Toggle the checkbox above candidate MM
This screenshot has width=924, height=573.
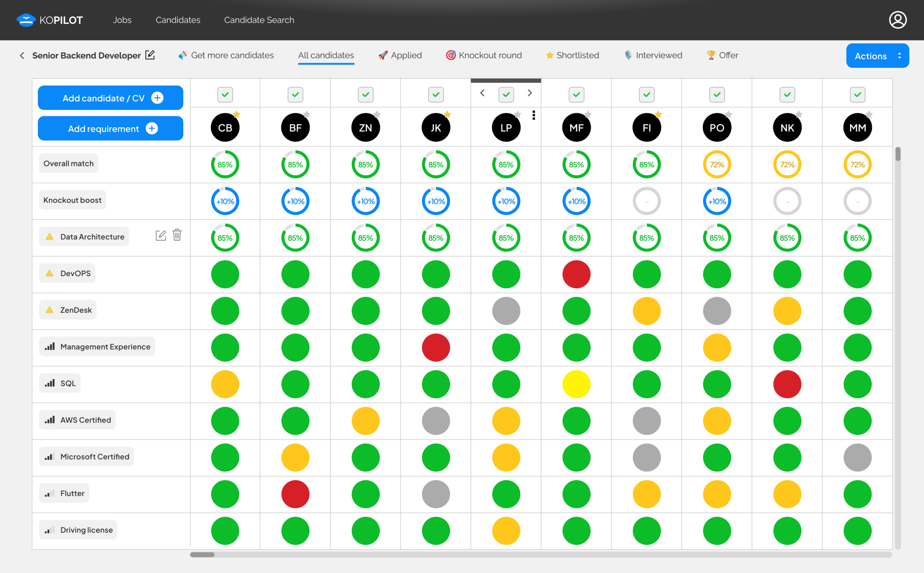pyautogui.click(x=857, y=95)
